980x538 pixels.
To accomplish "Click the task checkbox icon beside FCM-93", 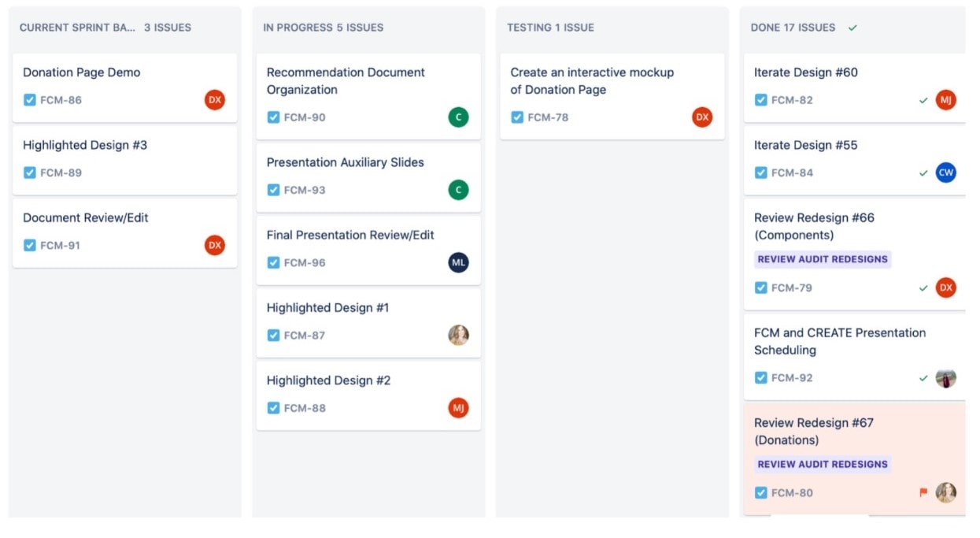I will click(x=273, y=190).
